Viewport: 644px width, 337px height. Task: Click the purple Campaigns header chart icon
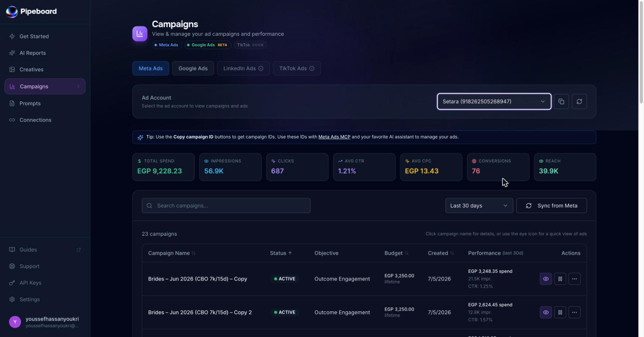(x=140, y=34)
